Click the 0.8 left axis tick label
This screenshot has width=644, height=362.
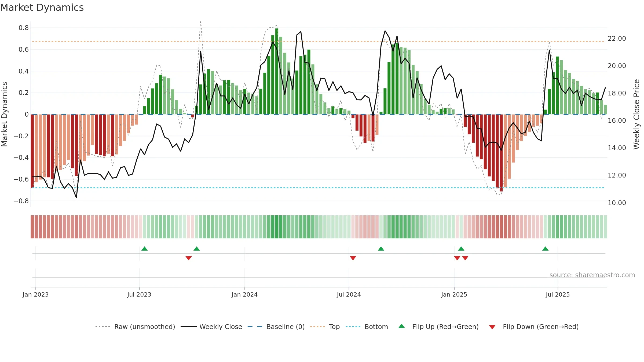point(24,28)
